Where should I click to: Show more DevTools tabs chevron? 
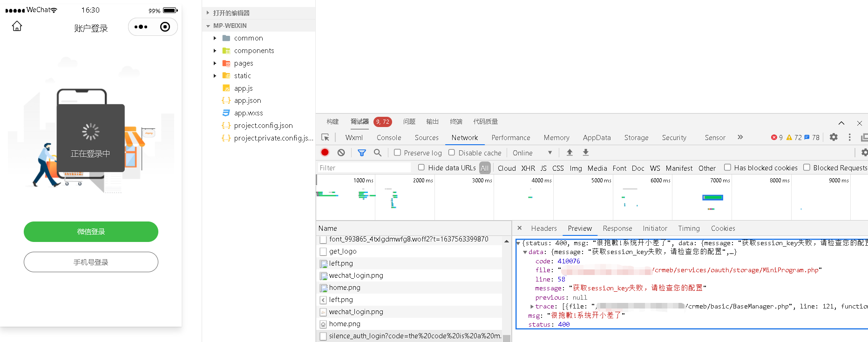[740, 137]
